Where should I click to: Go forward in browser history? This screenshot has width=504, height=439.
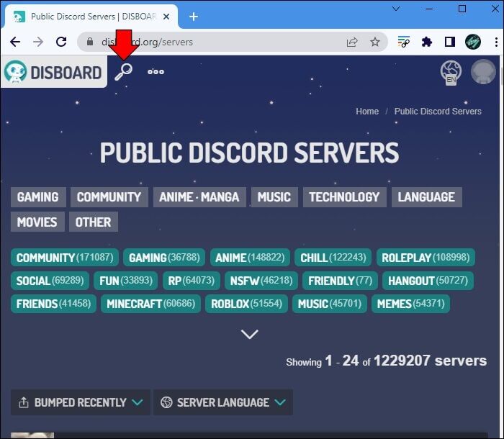click(x=38, y=42)
